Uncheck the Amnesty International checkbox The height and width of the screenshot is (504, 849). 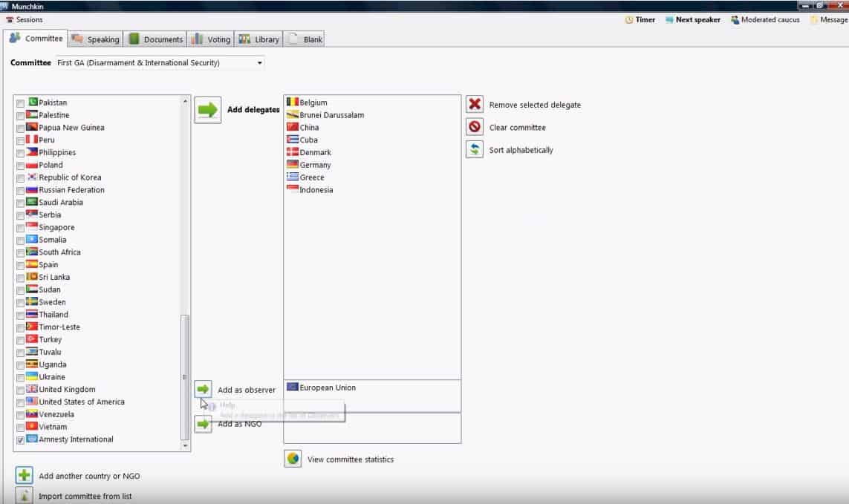(21, 440)
